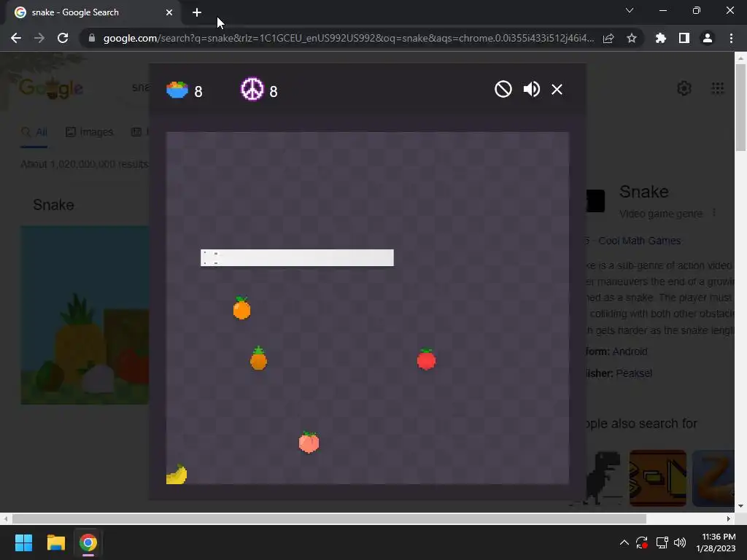This screenshot has width=747, height=560.
Task: Click the vertical page scrollbar
Action: pyautogui.click(x=740, y=107)
